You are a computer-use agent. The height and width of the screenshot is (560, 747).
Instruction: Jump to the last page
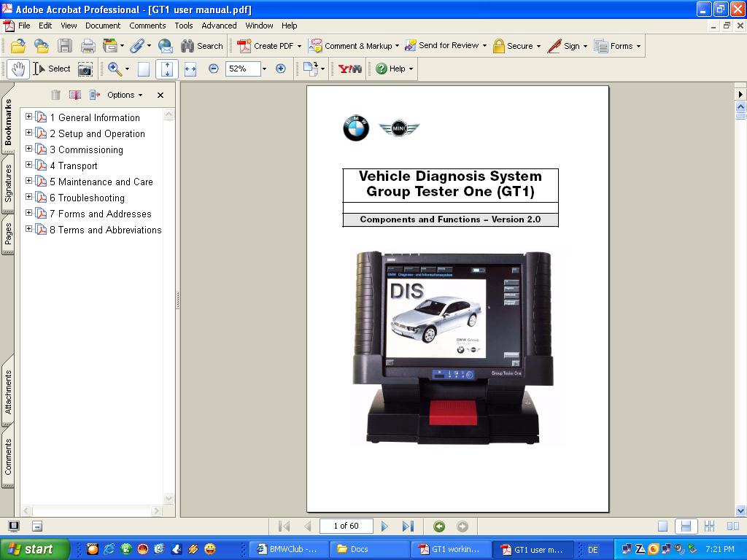click(408, 526)
